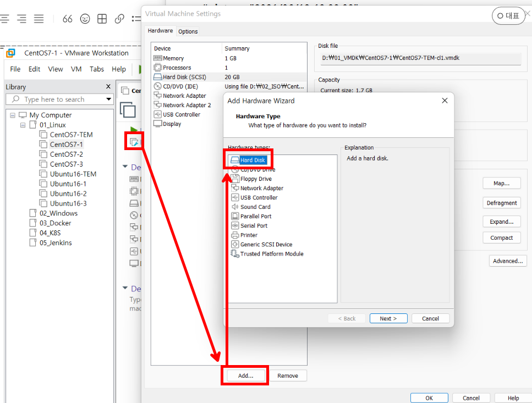This screenshot has height=403, width=532.
Task: Click the Remove button
Action: pos(288,376)
